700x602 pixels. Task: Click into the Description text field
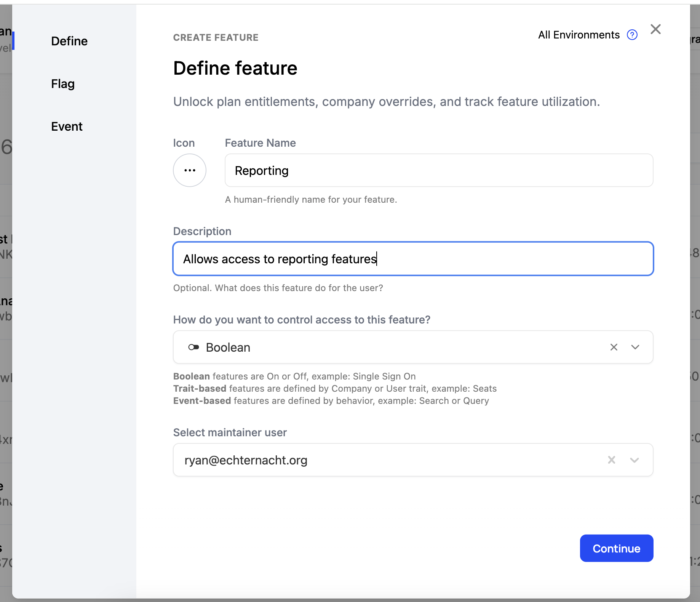413,259
